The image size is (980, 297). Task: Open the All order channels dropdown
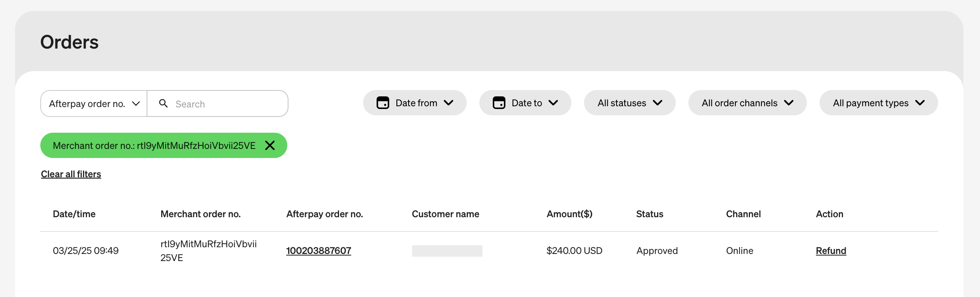[x=747, y=103]
